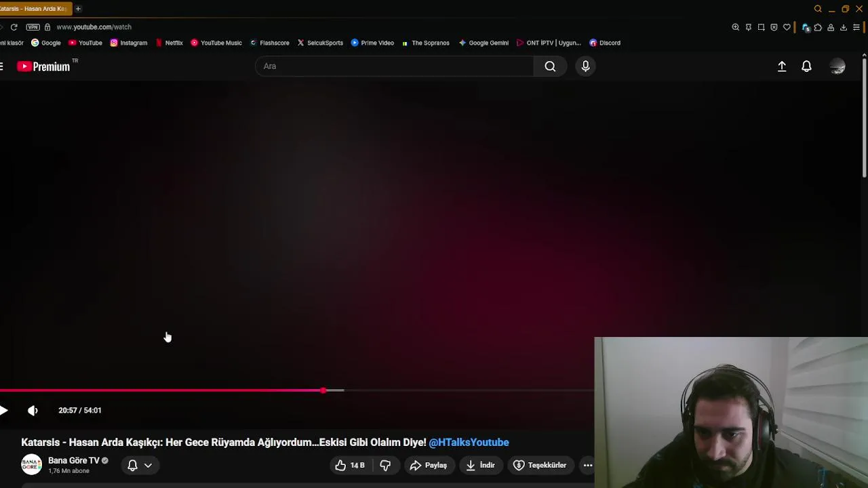The image size is (868, 488).
Task: Open the ad blocker shield icon
Action: 774,27
